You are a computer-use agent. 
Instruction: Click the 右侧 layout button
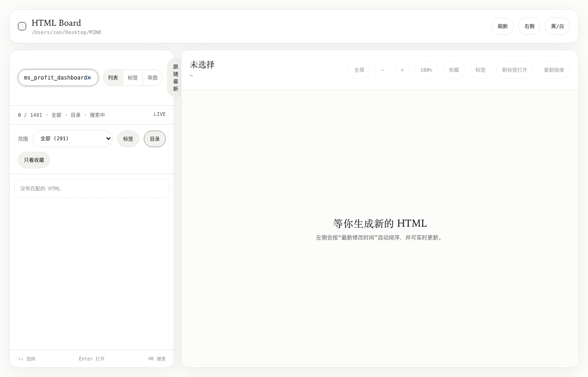coord(529,26)
